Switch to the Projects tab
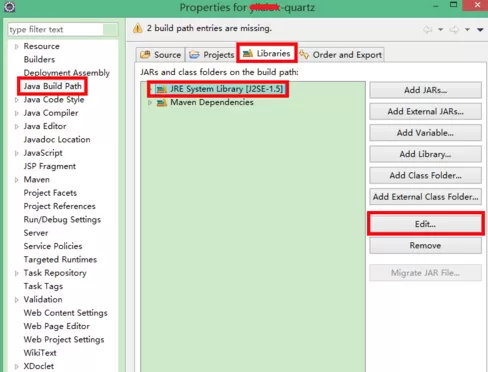488x372 pixels. [212, 55]
